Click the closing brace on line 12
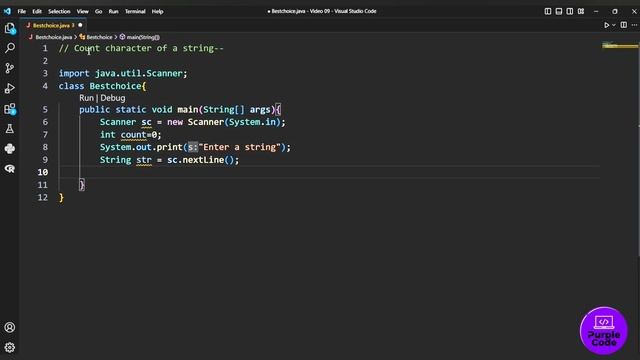Image resolution: width=640 pixels, height=360 pixels. pyautogui.click(x=61, y=198)
